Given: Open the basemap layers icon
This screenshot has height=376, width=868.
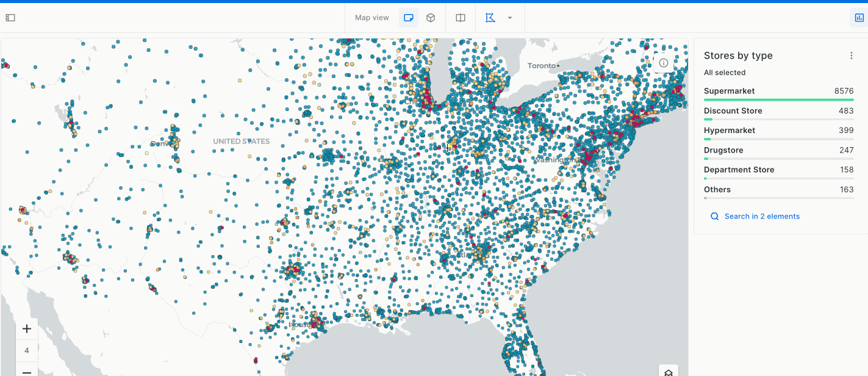Looking at the screenshot, I should coord(669,372).
